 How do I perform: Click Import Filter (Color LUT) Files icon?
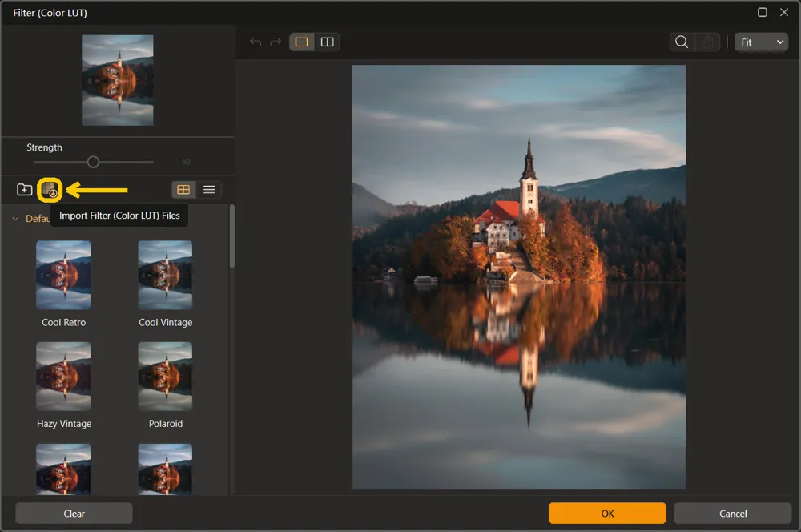(50, 190)
